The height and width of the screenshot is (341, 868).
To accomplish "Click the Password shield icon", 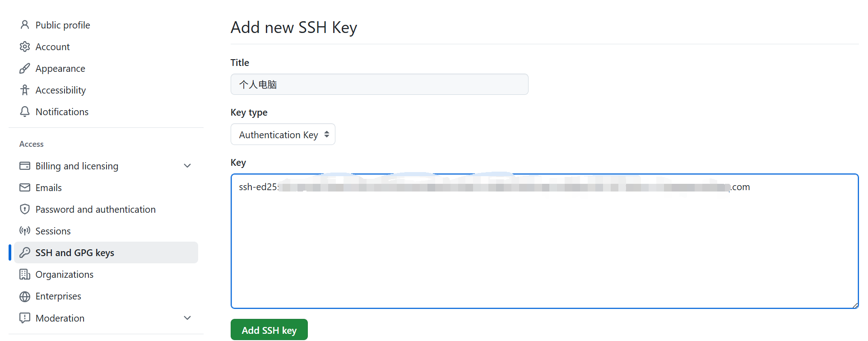I will tap(25, 209).
